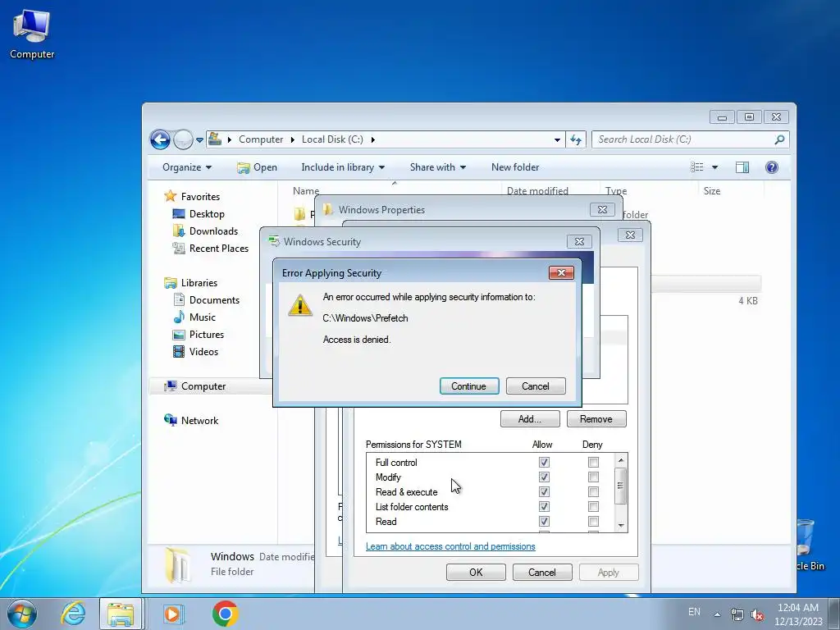The height and width of the screenshot is (630, 840).
Task: Toggle Allow for Full control
Action: click(x=544, y=462)
